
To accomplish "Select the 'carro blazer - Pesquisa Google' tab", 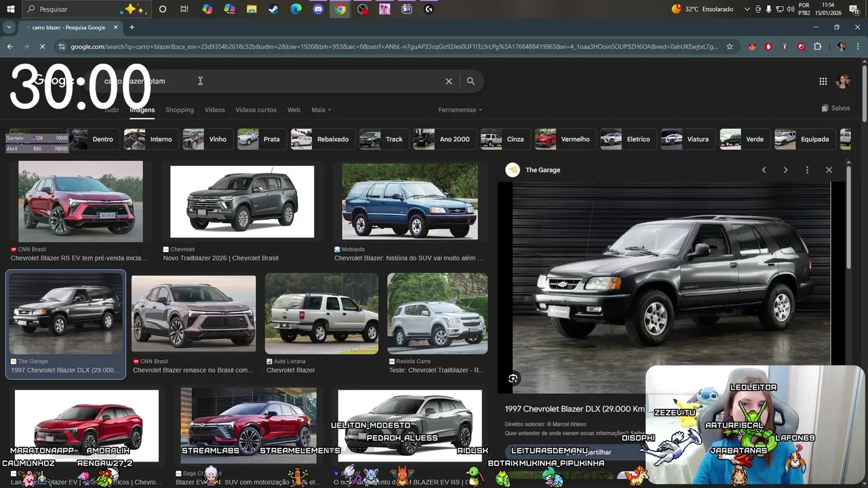I will coord(68,27).
